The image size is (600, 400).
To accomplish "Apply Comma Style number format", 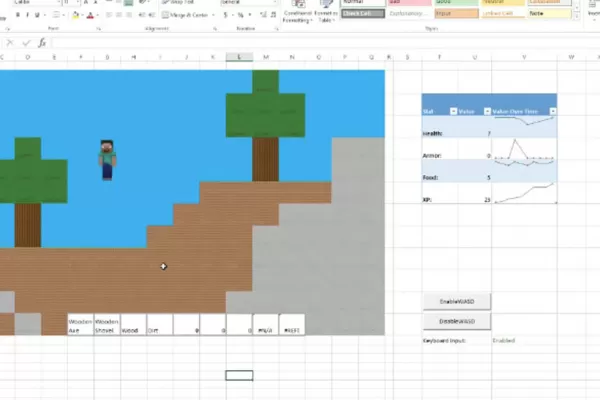I will point(250,15).
